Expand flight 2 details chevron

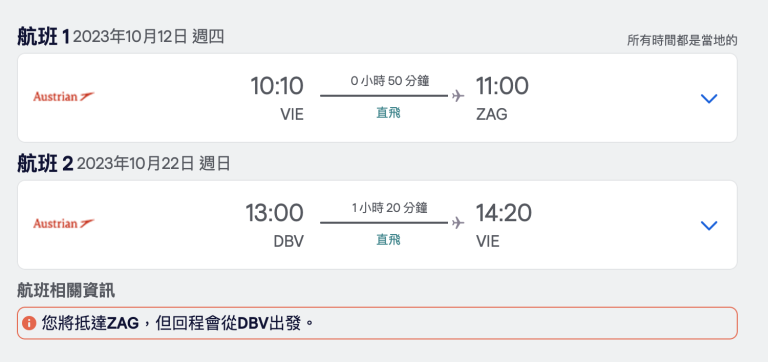(x=709, y=225)
